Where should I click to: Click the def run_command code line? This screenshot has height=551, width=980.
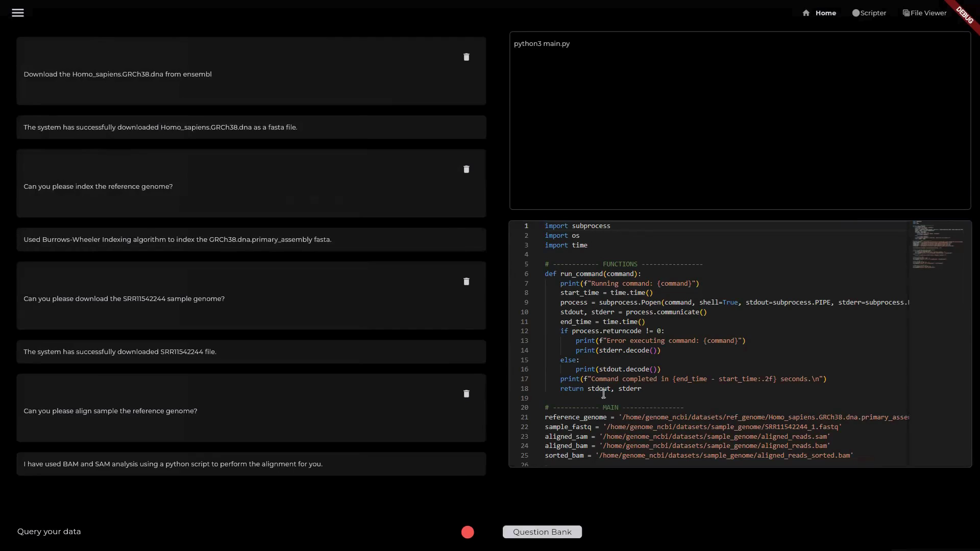pyautogui.click(x=592, y=274)
